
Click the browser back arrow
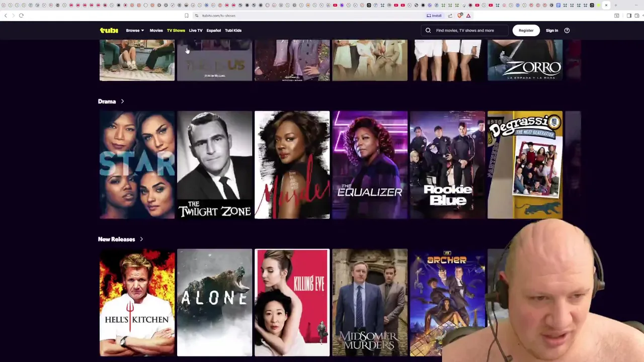tap(6, 16)
